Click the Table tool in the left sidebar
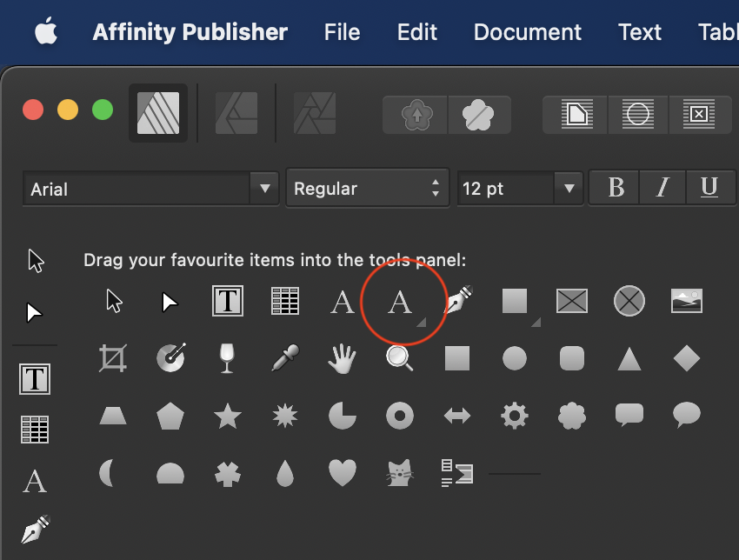 tap(35, 429)
